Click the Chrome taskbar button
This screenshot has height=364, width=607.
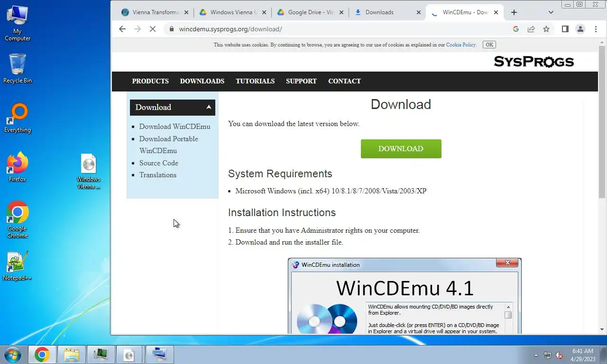(42, 355)
